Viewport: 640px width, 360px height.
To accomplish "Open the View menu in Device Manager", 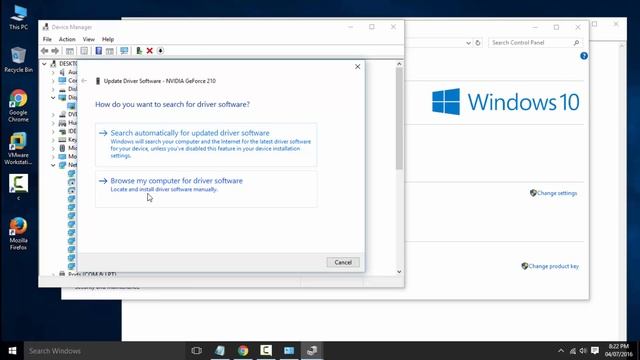I will [x=89, y=39].
